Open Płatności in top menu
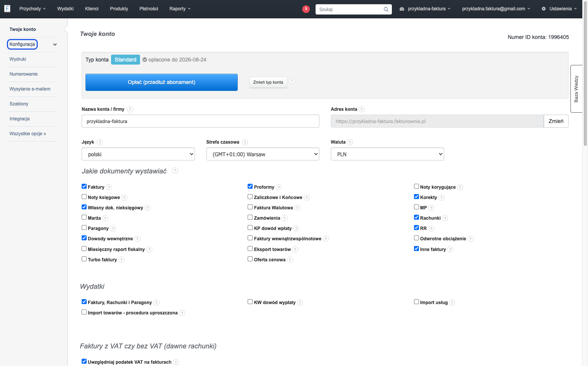 (x=149, y=9)
